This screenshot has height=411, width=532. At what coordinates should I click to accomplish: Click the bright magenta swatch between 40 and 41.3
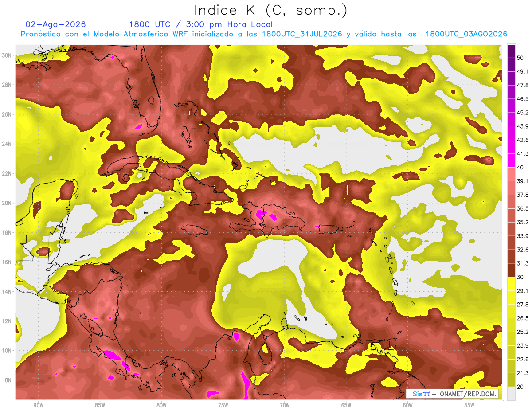(511, 160)
